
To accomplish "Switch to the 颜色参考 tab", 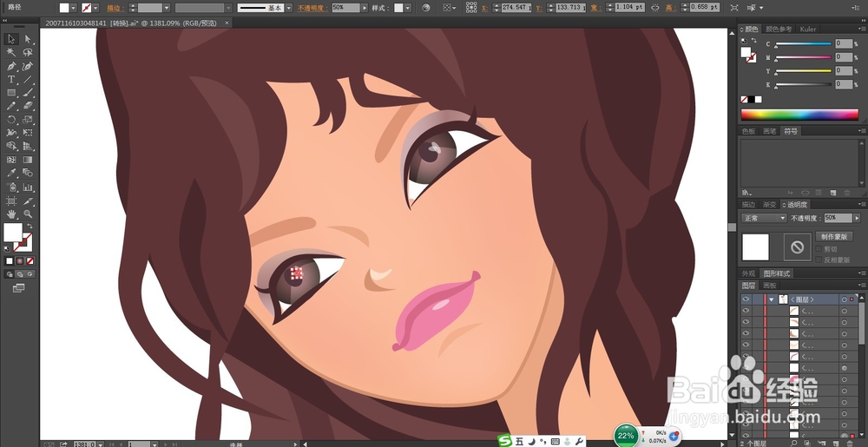I will tap(779, 30).
